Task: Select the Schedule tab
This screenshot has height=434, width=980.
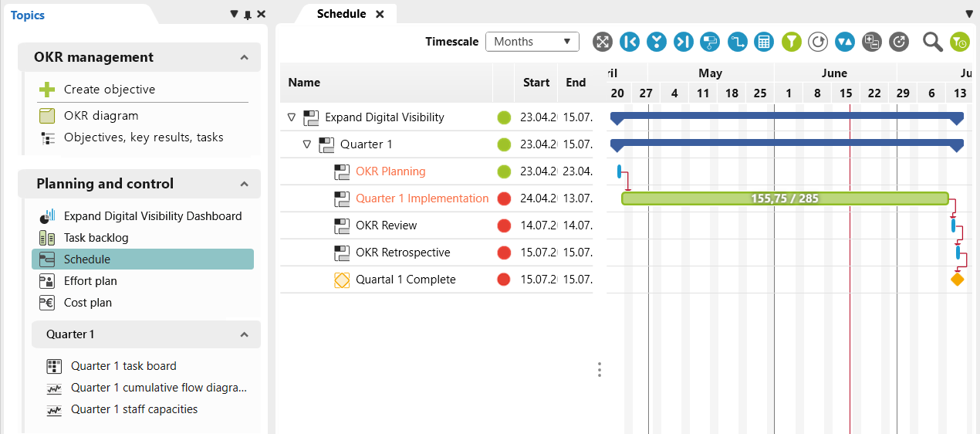Action: (x=341, y=14)
